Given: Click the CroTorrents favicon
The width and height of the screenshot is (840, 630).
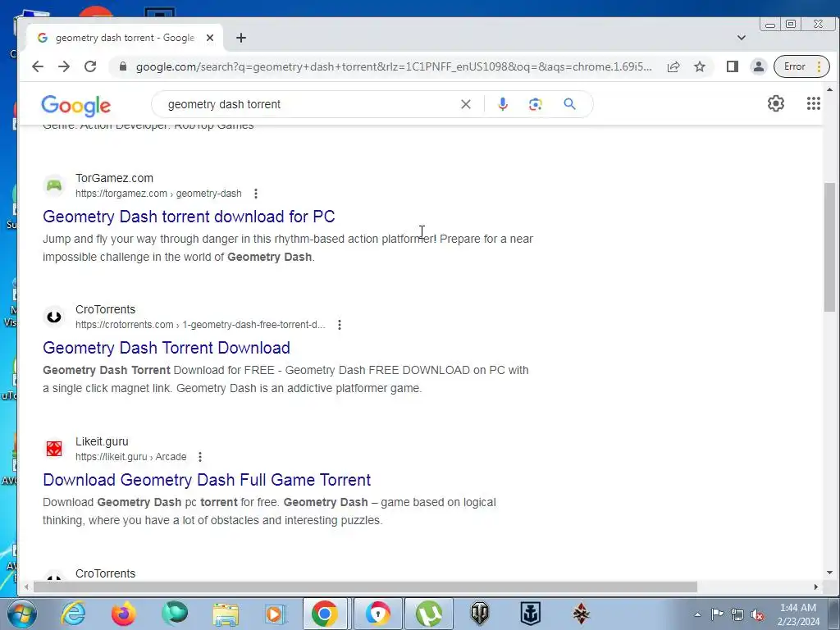Looking at the screenshot, I should pos(54,317).
